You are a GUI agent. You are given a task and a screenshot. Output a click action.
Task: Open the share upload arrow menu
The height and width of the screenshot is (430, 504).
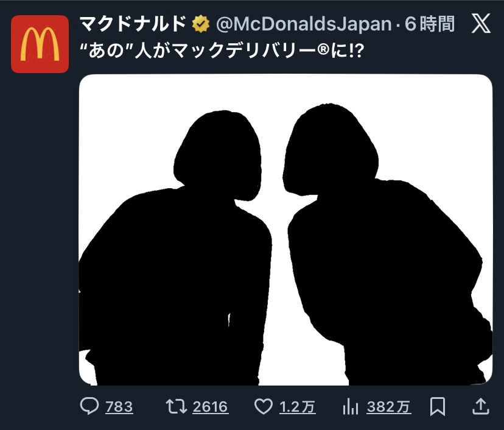pos(480,406)
